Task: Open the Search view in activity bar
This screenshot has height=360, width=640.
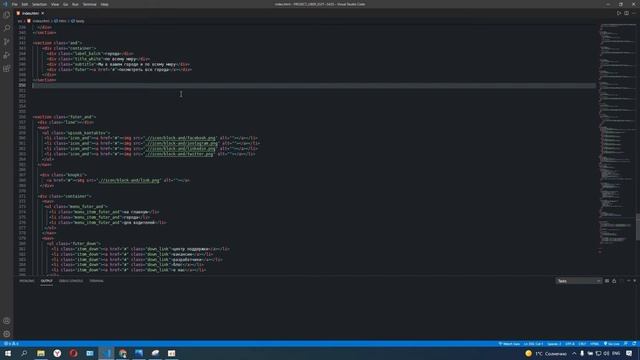Action: coord(7,28)
